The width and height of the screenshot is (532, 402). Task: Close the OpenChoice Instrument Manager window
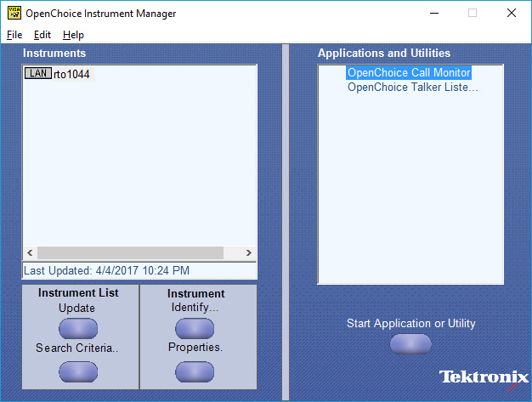512,14
